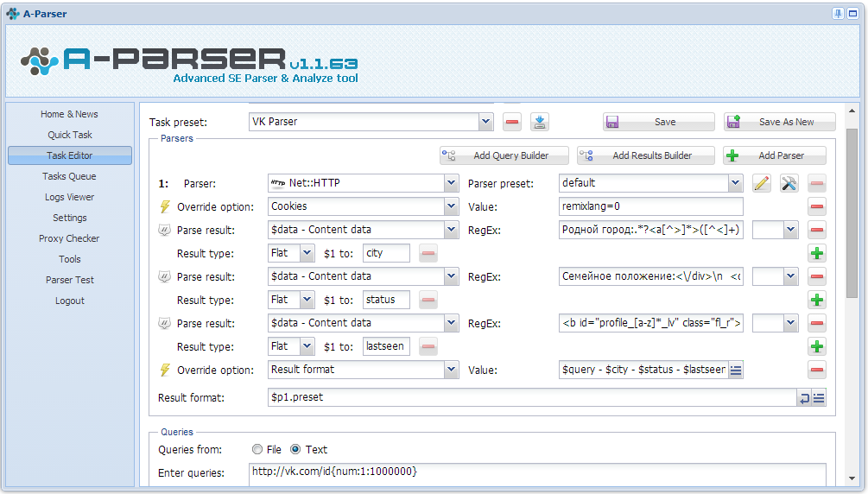Save the task preset
This screenshot has width=868, height=494.
[659, 122]
